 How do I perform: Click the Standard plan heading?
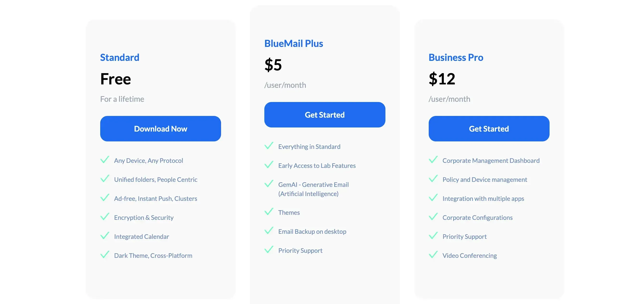coord(119,57)
